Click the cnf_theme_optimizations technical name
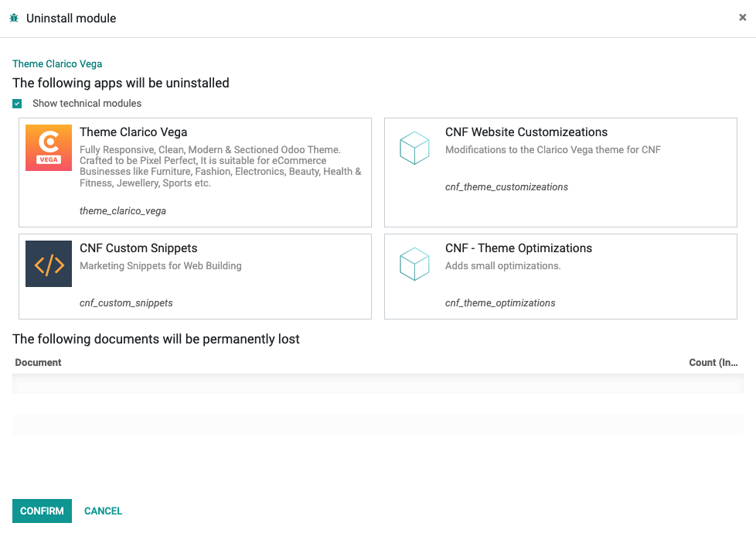756x540 pixels. coord(500,302)
